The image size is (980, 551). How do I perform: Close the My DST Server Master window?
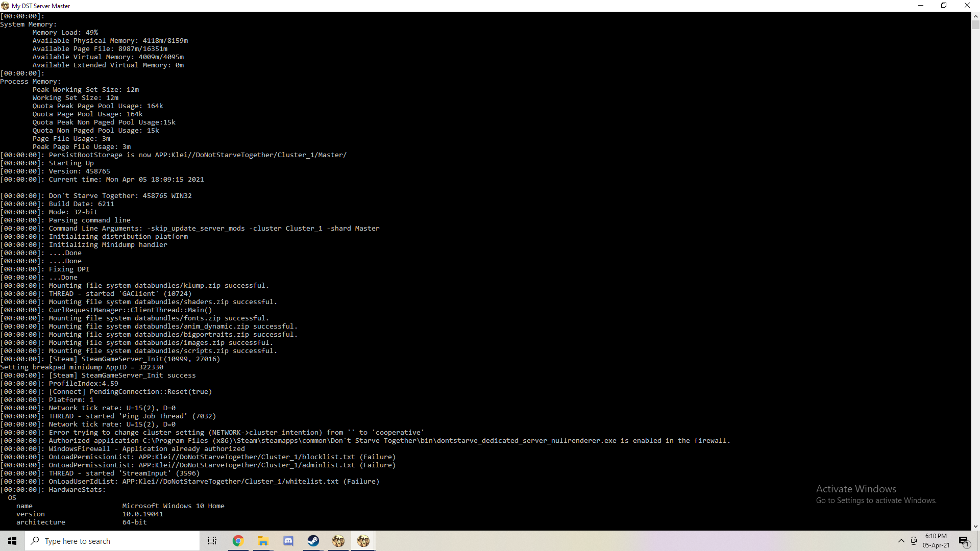(967, 6)
